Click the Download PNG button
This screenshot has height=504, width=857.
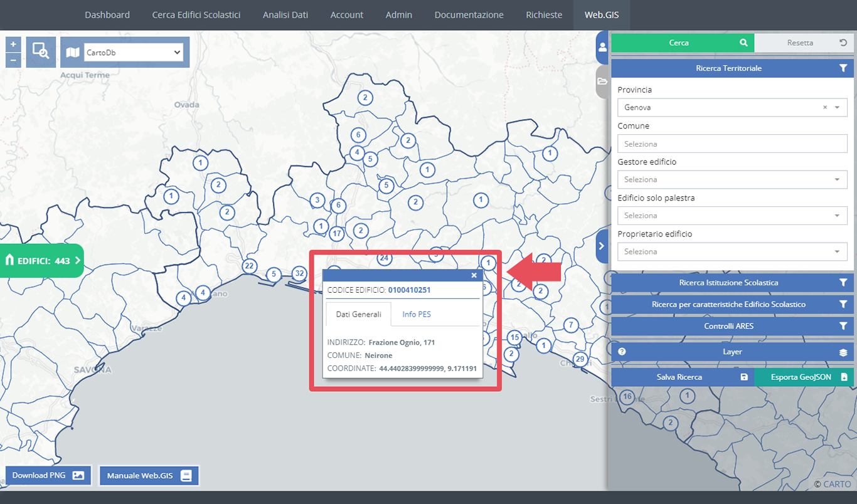(x=48, y=475)
